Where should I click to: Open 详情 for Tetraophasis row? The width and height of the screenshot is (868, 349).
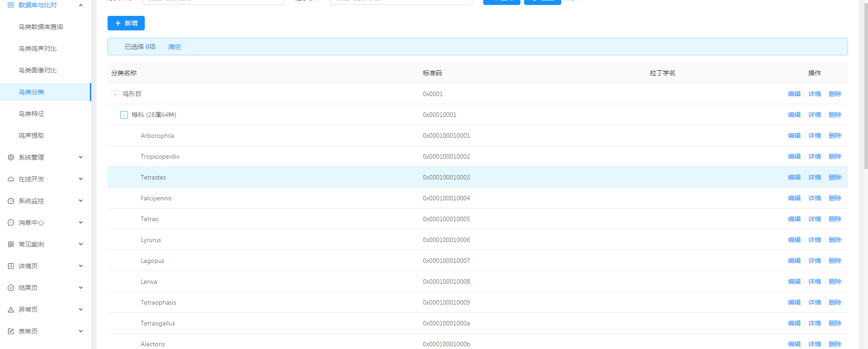[814, 302]
